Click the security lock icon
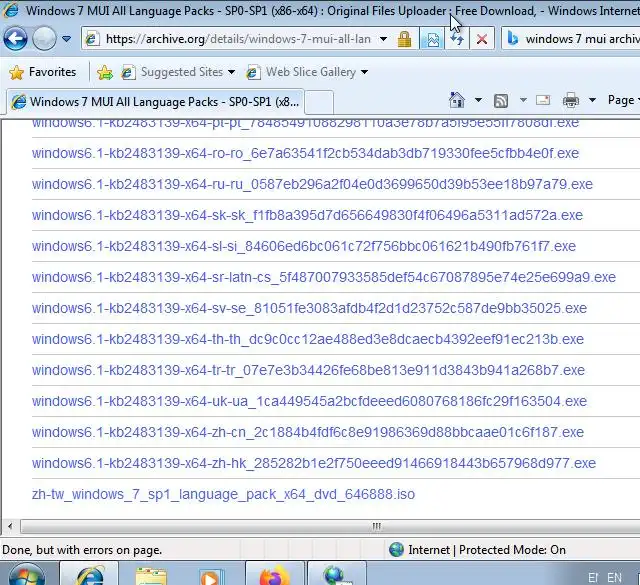 (x=404, y=39)
